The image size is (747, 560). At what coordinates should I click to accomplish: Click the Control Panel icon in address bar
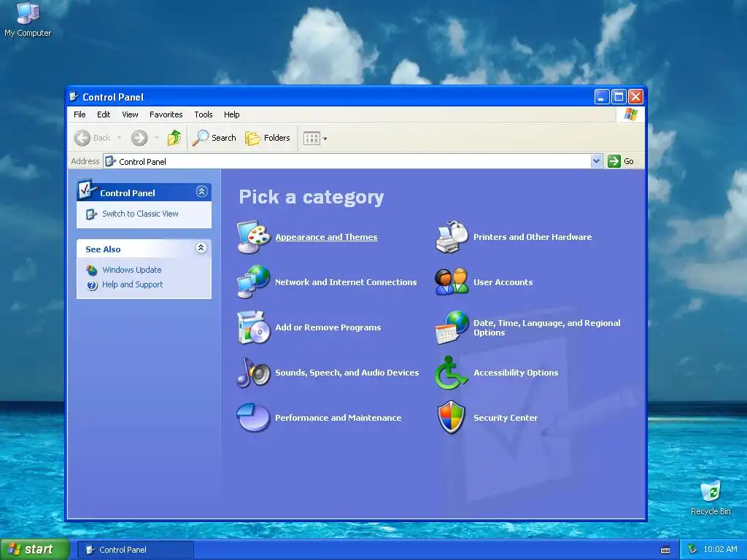pos(111,161)
